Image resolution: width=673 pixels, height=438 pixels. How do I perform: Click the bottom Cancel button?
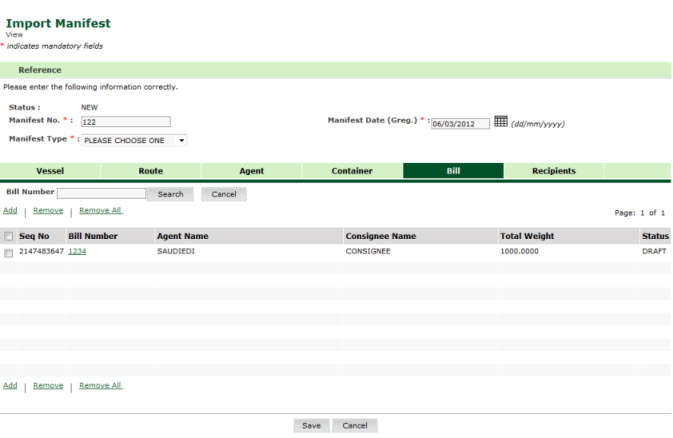coord(355,425)
